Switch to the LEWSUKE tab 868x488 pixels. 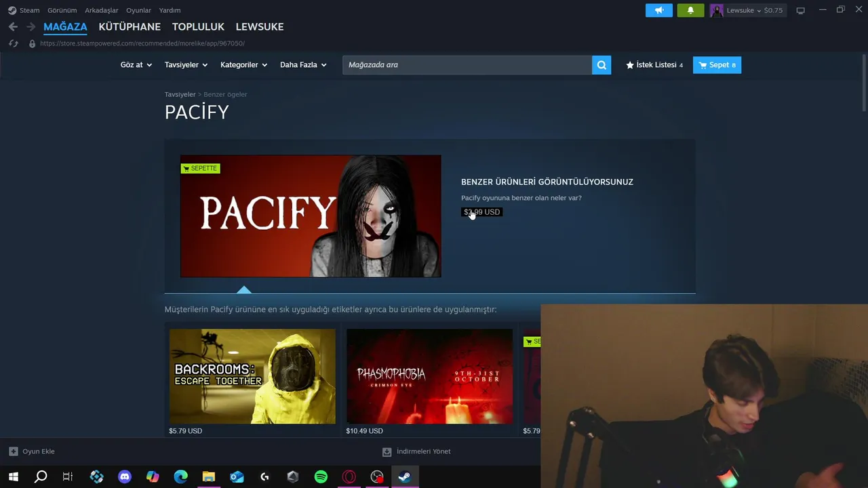tap(260, 26)
